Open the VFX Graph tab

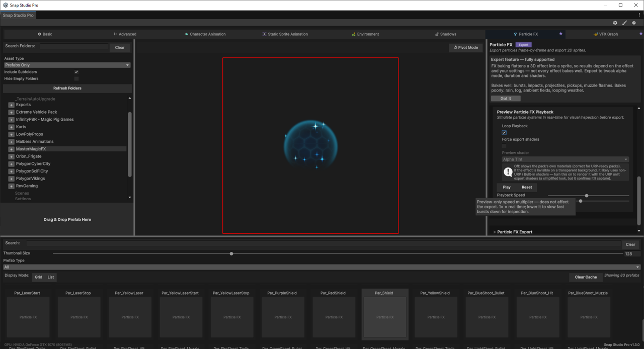pyautogui.click(x=605, y=34)
